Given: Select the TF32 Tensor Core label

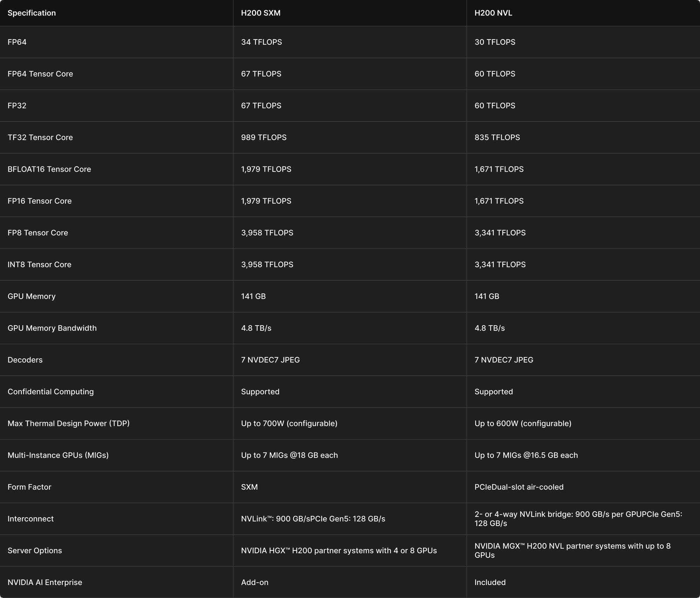Looking at the screenshot, I should click(40, 137).
